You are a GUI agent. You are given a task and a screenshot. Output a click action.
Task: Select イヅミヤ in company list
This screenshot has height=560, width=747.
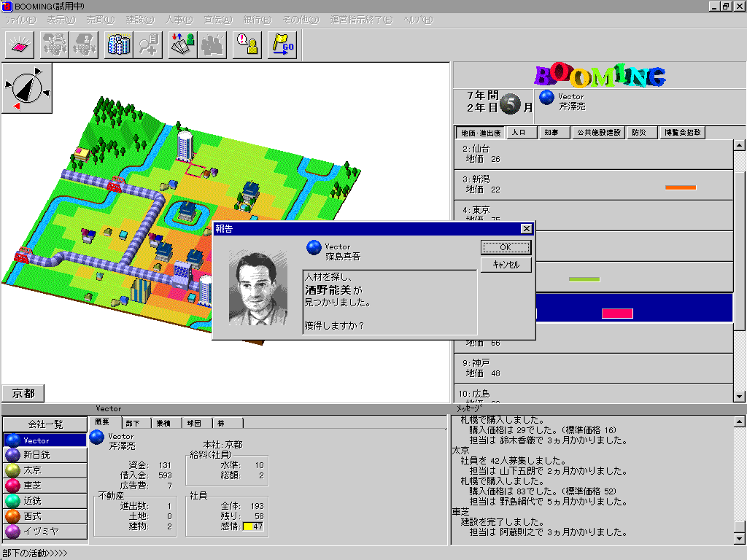tap(45, 532)
